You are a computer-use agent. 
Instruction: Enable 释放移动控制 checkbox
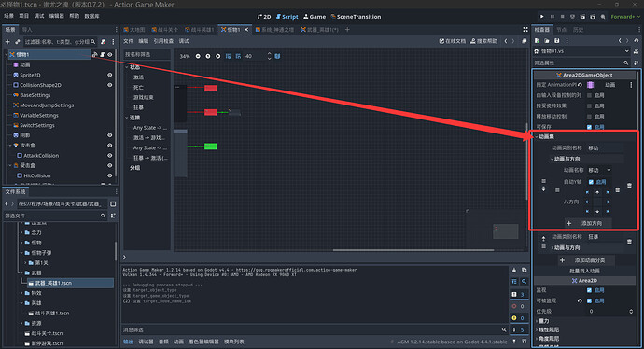pyautogui.click(x=589, y=117)
